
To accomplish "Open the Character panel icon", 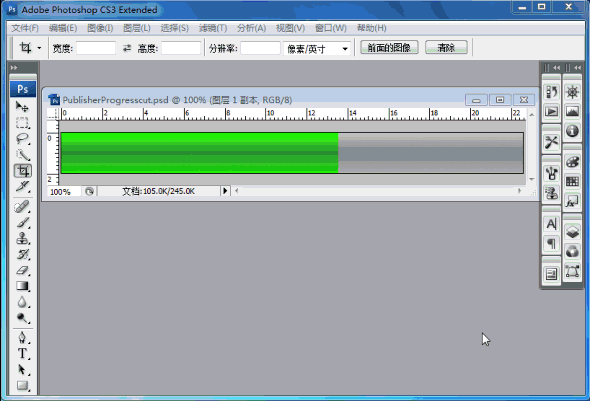I will pos(551,224).
